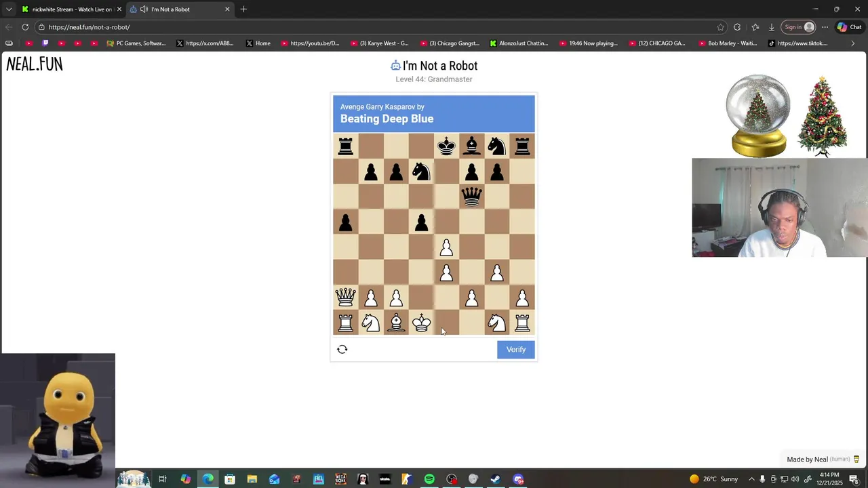Select the black pawn in the board center
The image size is (868, 488).
421,222
